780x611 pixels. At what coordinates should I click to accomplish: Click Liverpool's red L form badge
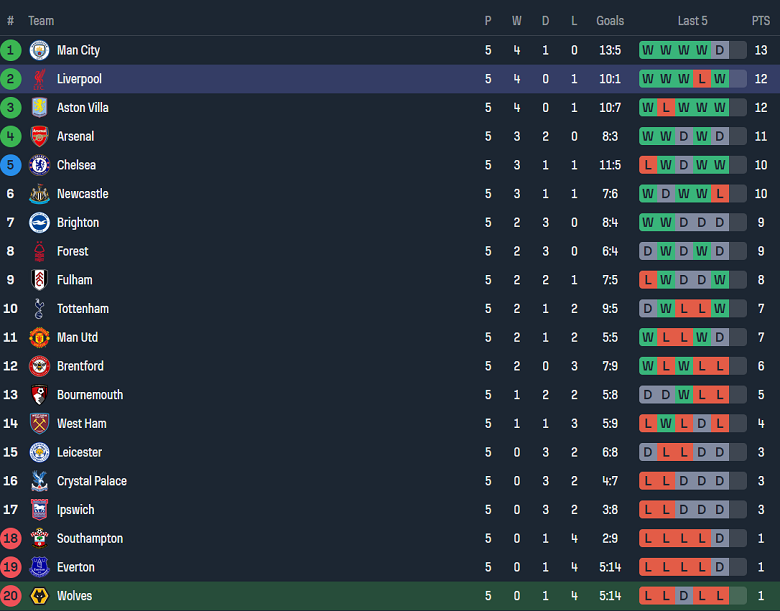[x=702, y=79]
